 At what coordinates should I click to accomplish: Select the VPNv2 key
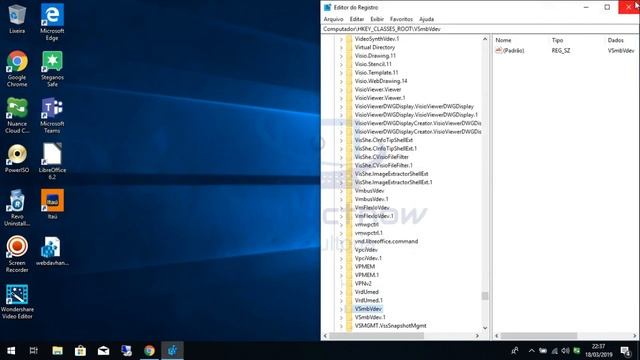click(363, 284)
